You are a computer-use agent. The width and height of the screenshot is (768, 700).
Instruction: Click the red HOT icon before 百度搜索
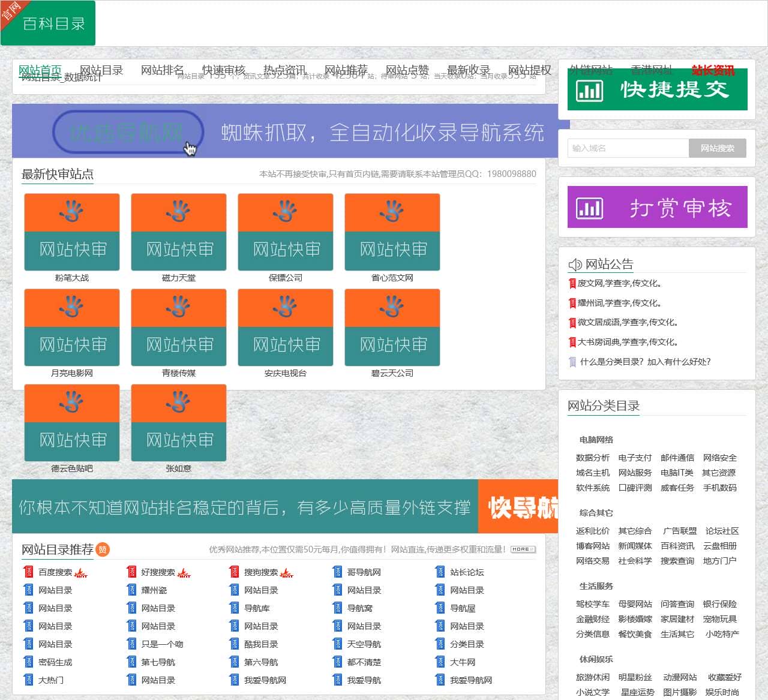(28, 572)
